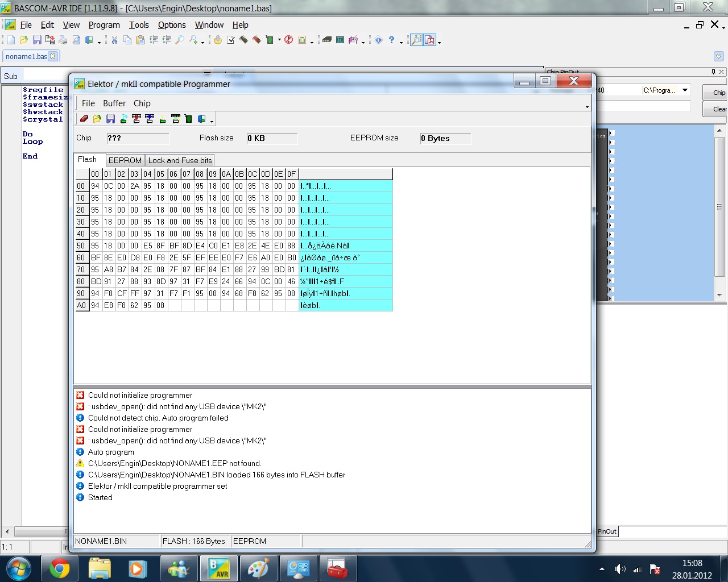The image size is (728, 582).
Task: Open dropdown arrow after help icon
Action: [401, 41]
